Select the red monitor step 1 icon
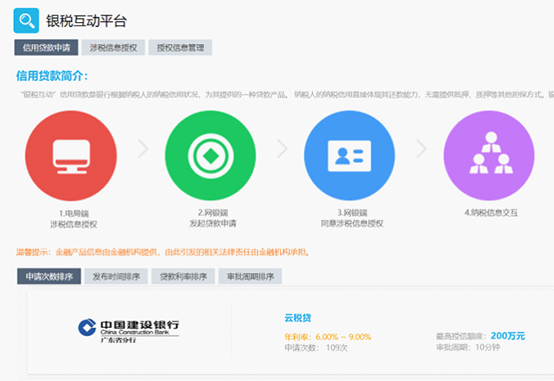 click(71, 156)
